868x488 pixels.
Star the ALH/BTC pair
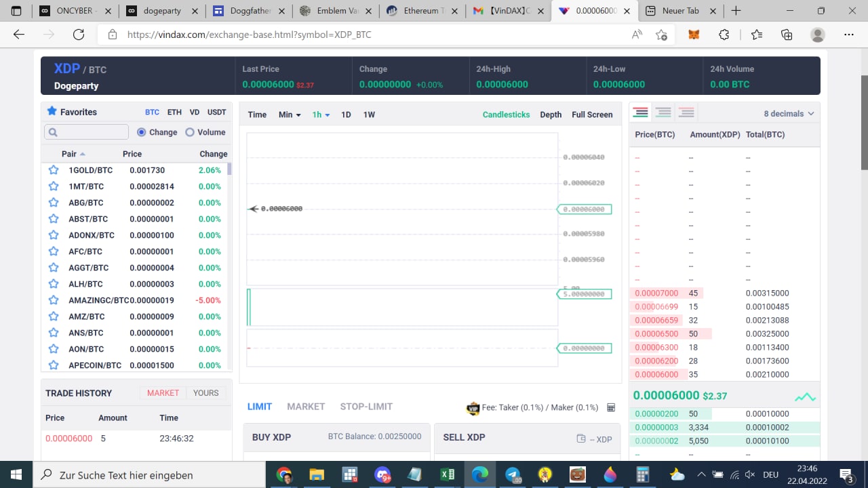[53, 284]
